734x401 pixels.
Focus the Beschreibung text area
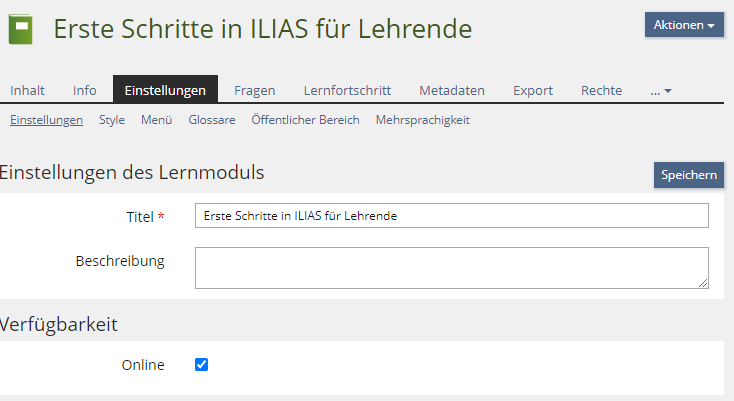451,268
